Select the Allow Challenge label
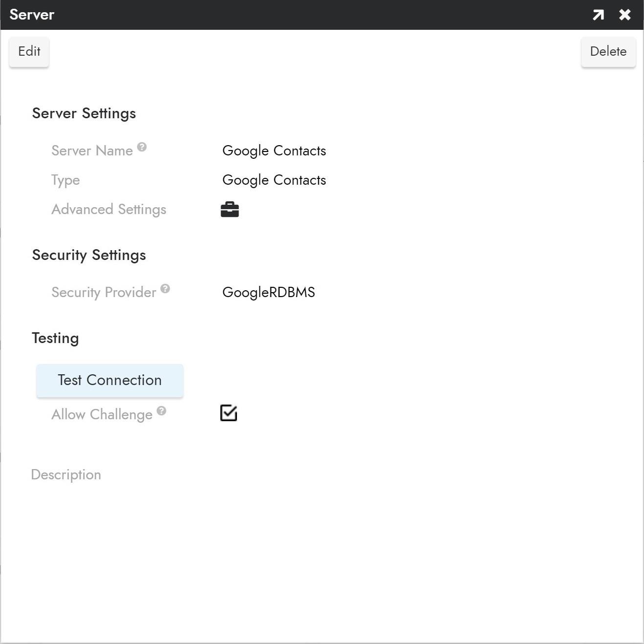 click(x=102, y=414)
